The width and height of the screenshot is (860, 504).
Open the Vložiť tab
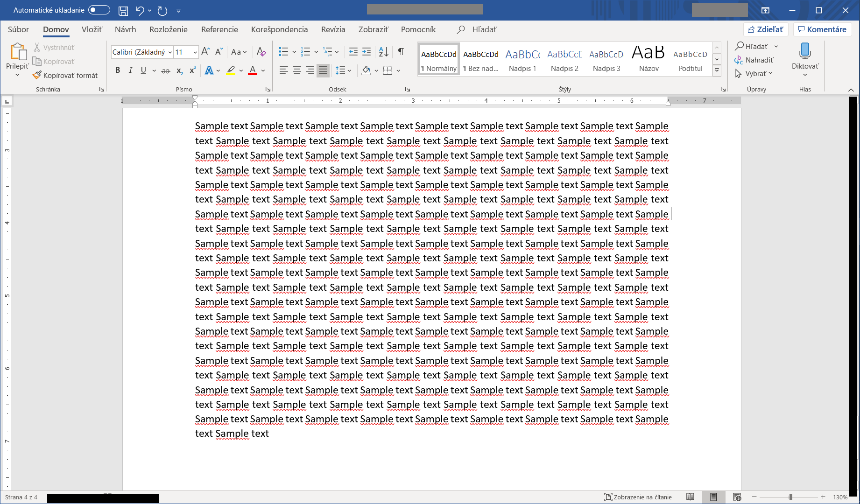92,29
